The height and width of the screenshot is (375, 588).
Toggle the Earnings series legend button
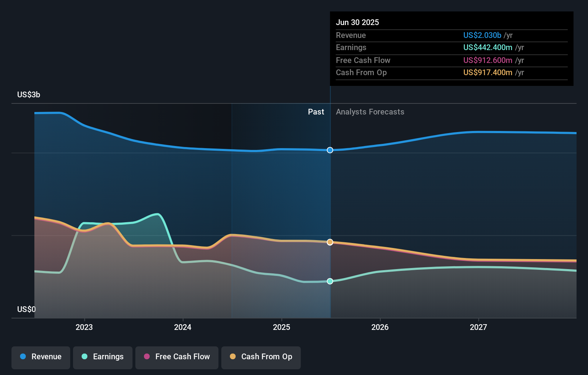(103, 357)
